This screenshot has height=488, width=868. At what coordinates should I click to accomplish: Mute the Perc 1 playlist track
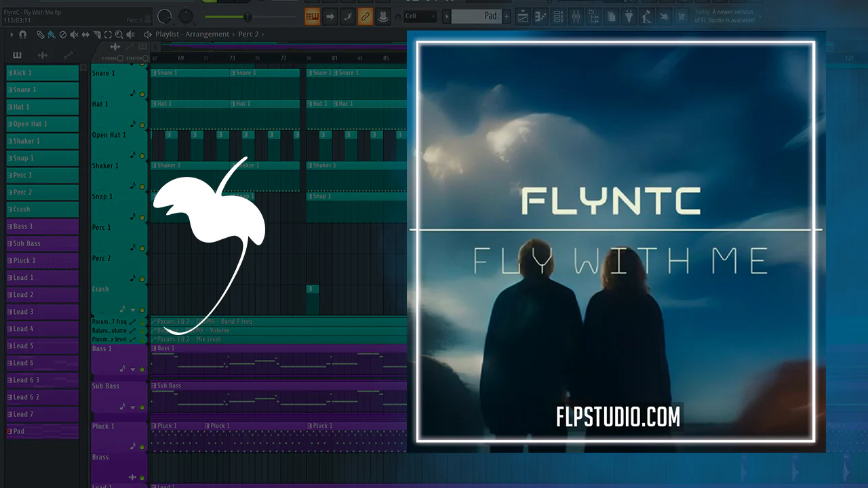point(142,248)
